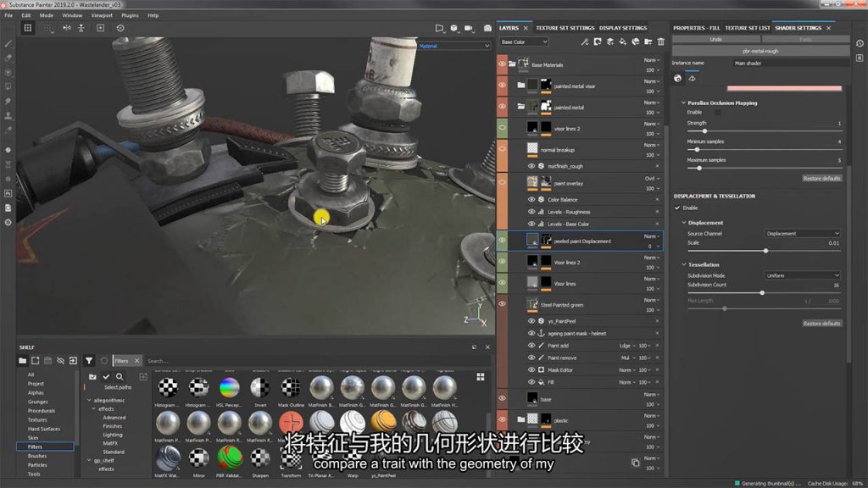Click the add mask icon in Layers
This screenshot has height=488, width=868.
click(598, 42)
